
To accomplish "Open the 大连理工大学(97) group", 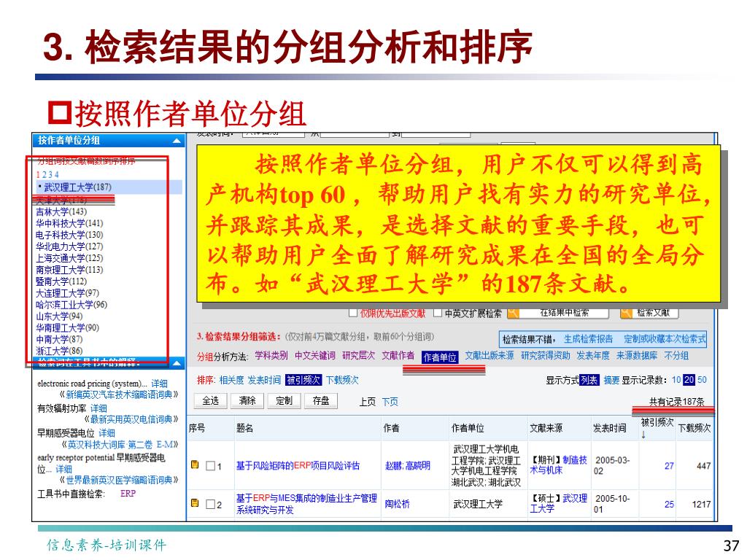I will [x=67, y=293].
